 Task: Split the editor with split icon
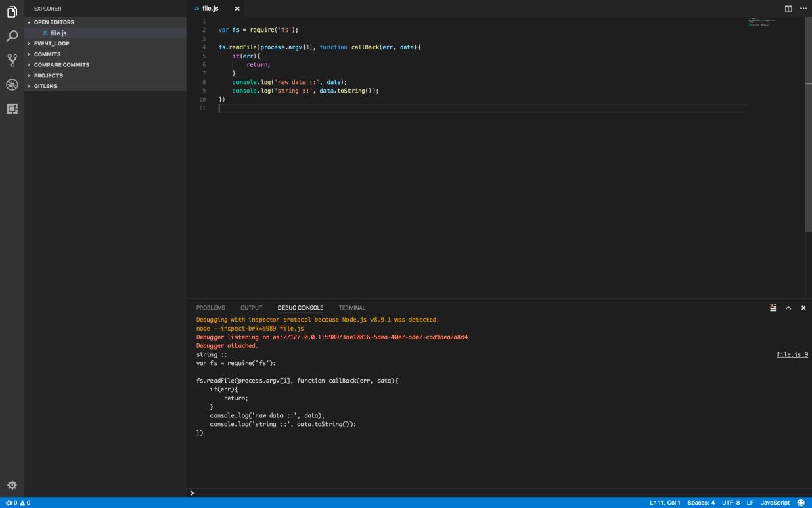click(x=788, y=9)
